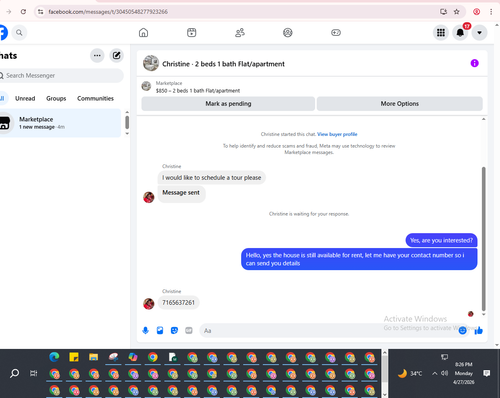
Task: Choose a GIF with the GIF icon
Action: click(x=189, y=331)
